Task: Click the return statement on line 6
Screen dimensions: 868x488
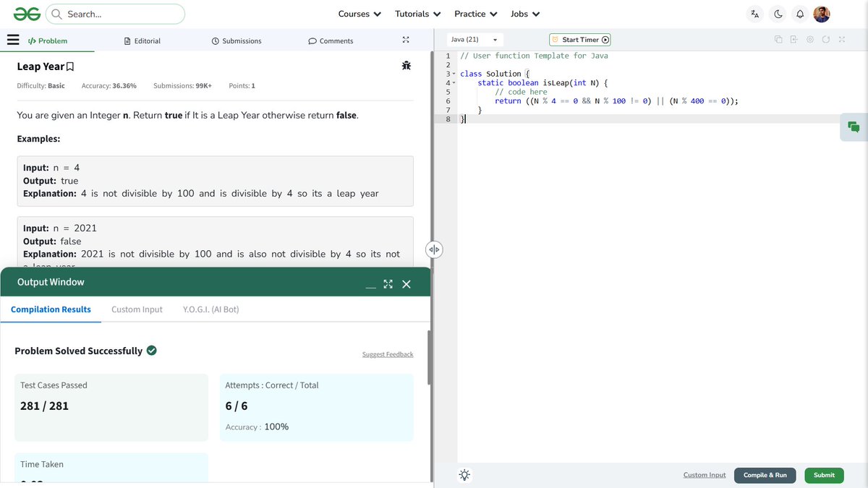Action: [x=616, y=101]
